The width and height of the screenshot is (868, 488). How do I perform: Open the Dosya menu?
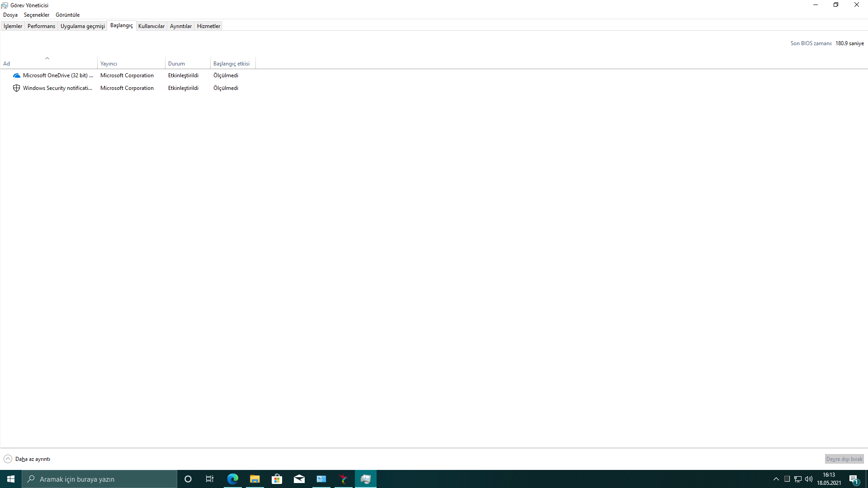[x=10, y=15]
